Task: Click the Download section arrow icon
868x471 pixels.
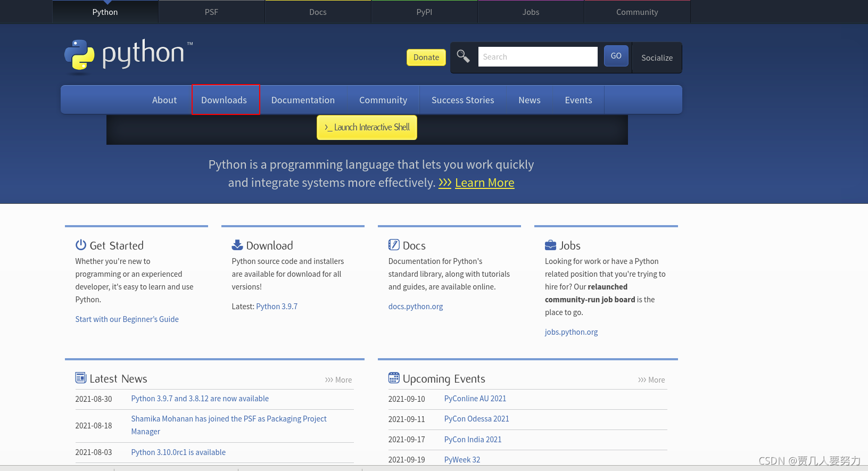Action: point(237,245)
